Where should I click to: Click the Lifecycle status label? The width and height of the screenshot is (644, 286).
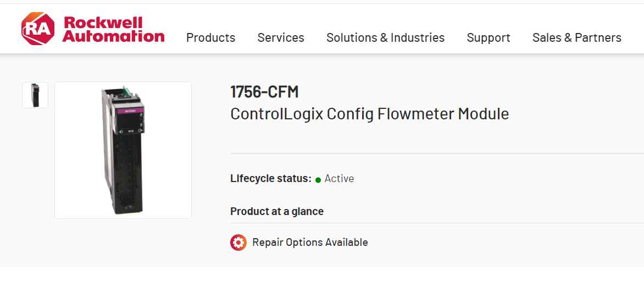[x=270, y=179]
